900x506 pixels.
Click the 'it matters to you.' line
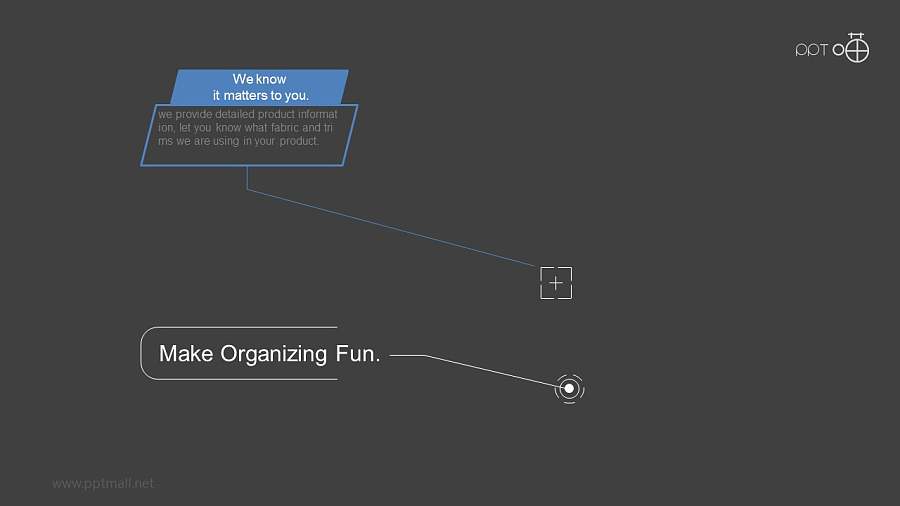tap(260, 95)
